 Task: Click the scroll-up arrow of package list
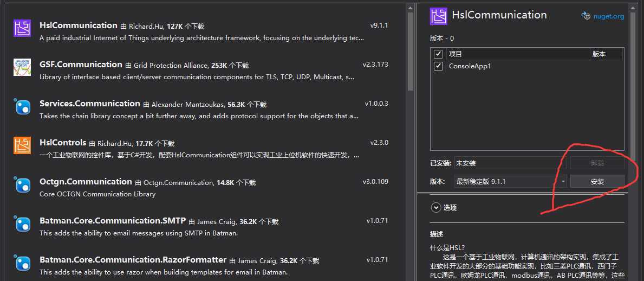pos(411,8)
